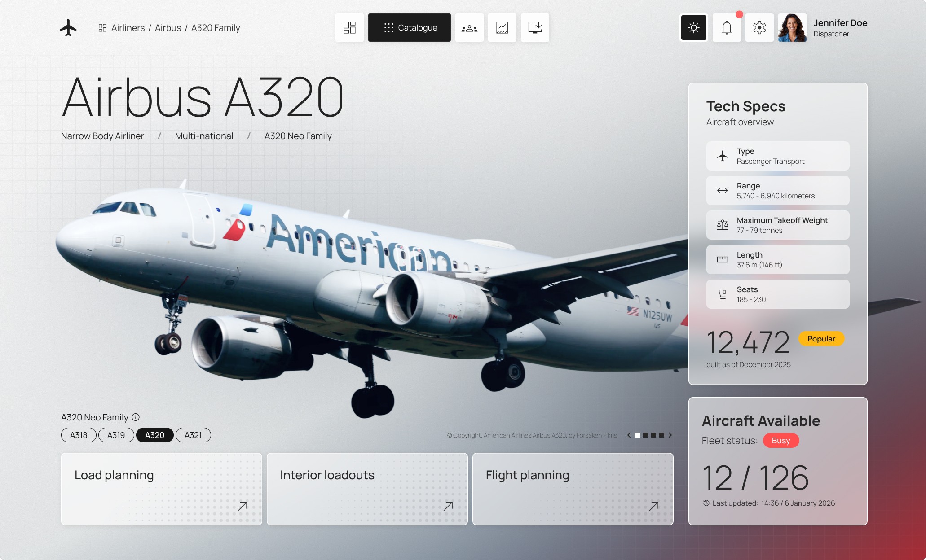Click the airplane logo icon

coord(68,28)
